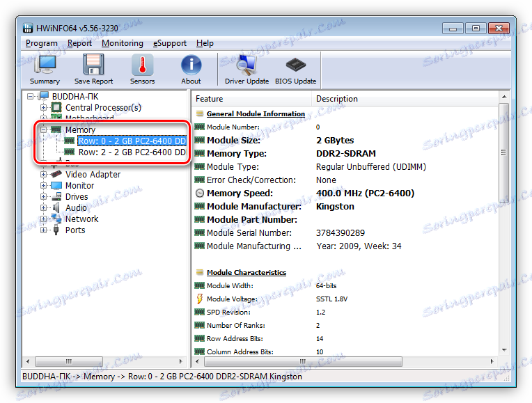532x403 pixels.
Task: Click the Network tree icon
Action: [56, 219]
